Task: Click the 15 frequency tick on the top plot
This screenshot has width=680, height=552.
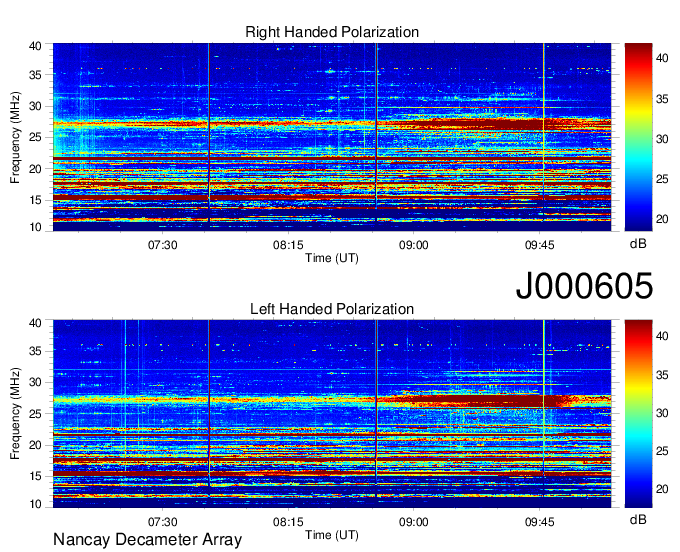Action: [35, 200]
